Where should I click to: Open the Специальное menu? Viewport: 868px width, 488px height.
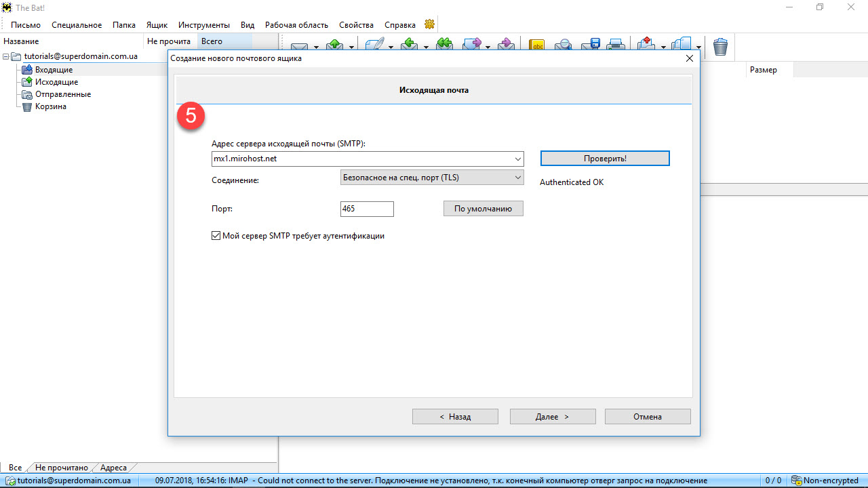(77, 25)
